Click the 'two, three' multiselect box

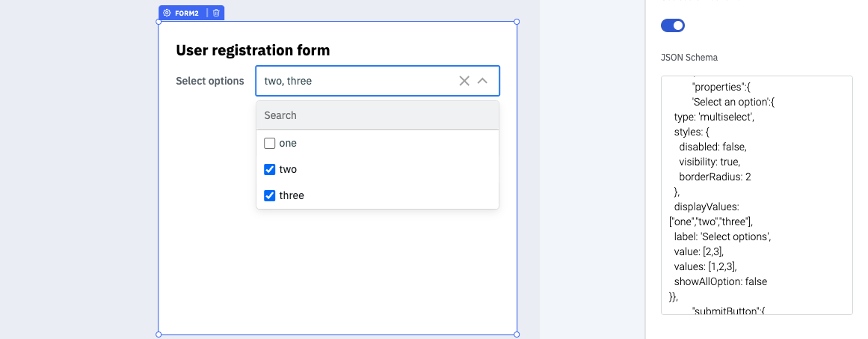(355, 81)
